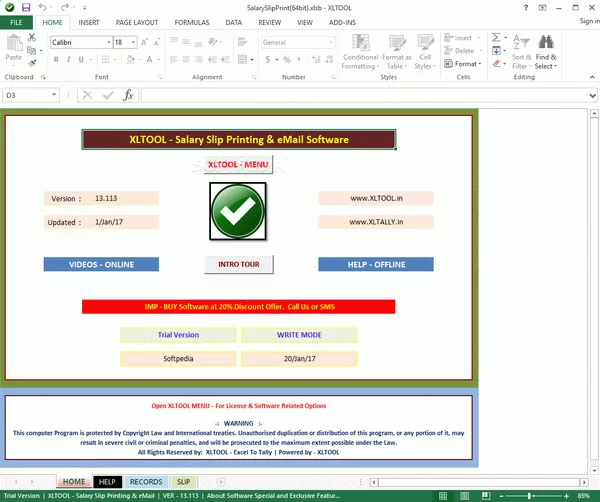Click the Insert Function fx icon

pyautogui.click(x=128, y=95)
